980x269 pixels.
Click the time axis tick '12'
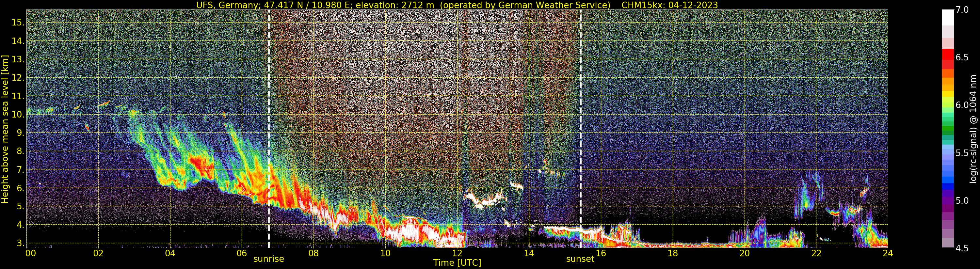[457, 253]
